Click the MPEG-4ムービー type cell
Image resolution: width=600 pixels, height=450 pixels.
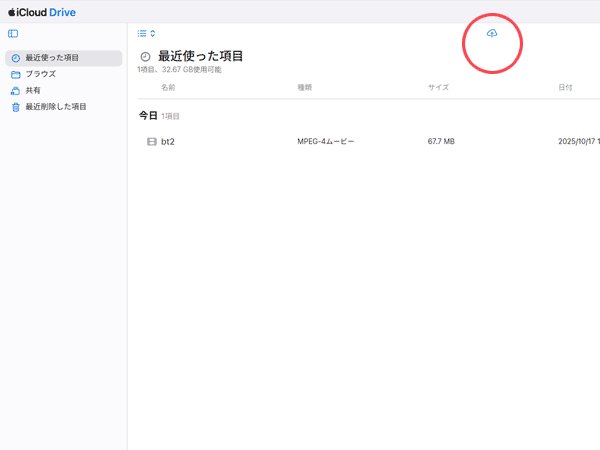pos(326,142)
